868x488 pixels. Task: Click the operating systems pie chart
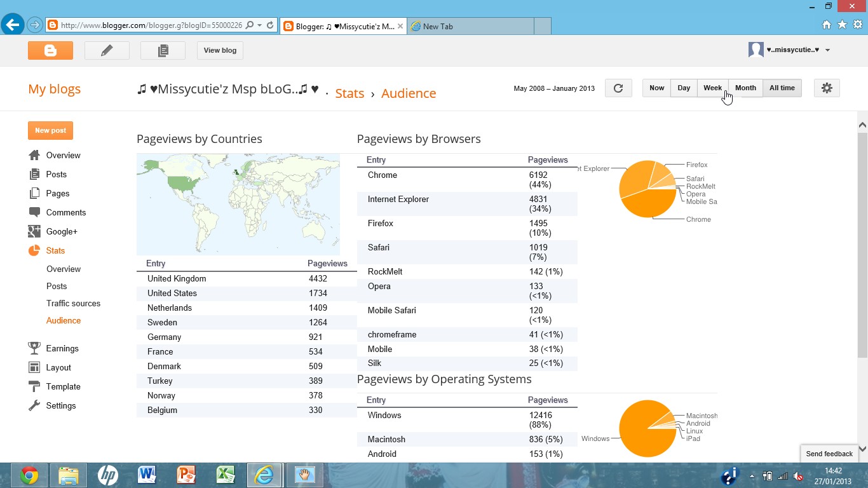pyautogui.click(x=648, y=428)
